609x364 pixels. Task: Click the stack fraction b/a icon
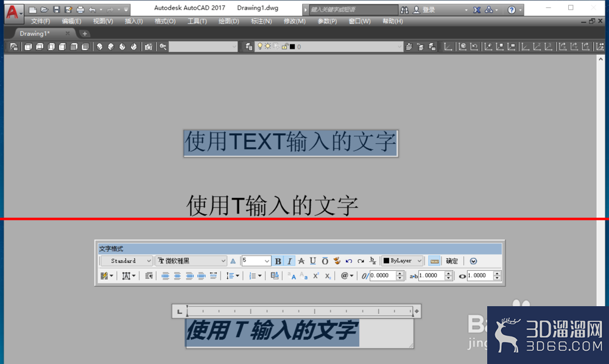tap(373, 261)
